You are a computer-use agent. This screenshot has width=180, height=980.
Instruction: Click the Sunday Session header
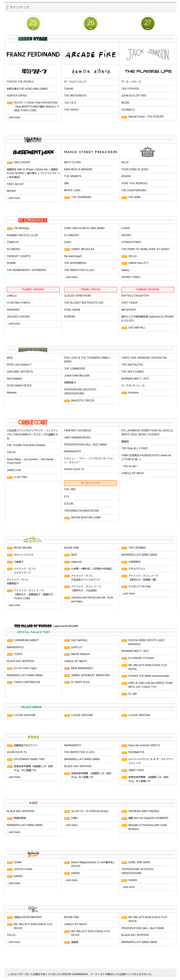(148, 290)
